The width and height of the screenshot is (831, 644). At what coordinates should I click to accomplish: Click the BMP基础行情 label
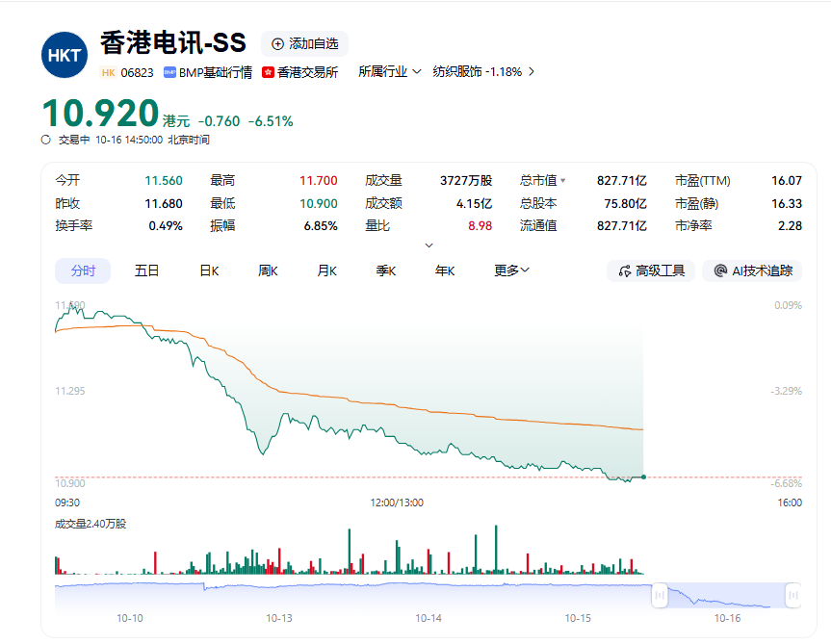(215, 72)
